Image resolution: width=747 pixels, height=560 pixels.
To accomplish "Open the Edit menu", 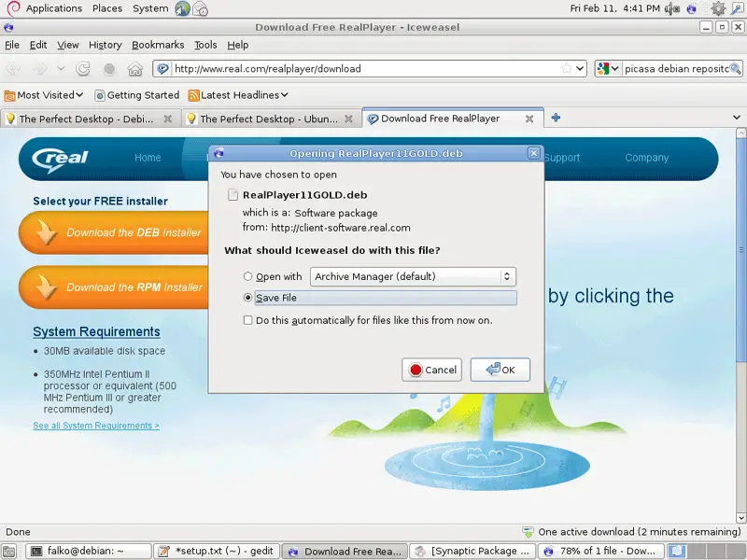I will click(x=38, y=45).
